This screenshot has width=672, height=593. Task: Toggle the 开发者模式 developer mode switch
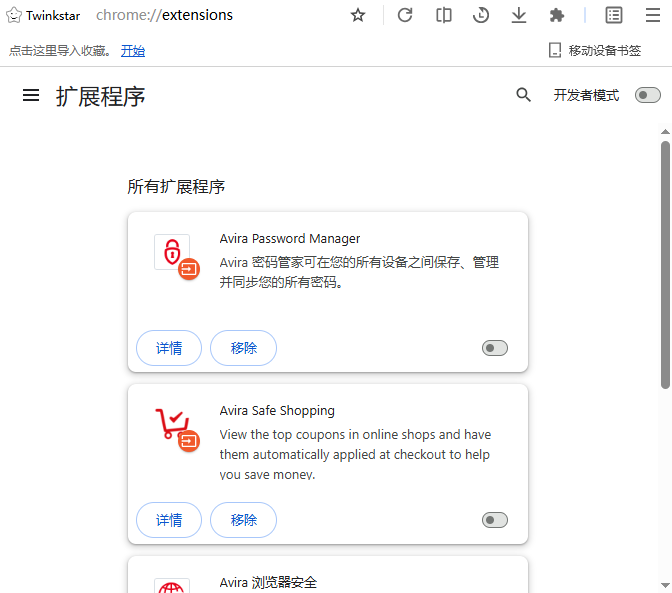point(648,95)
